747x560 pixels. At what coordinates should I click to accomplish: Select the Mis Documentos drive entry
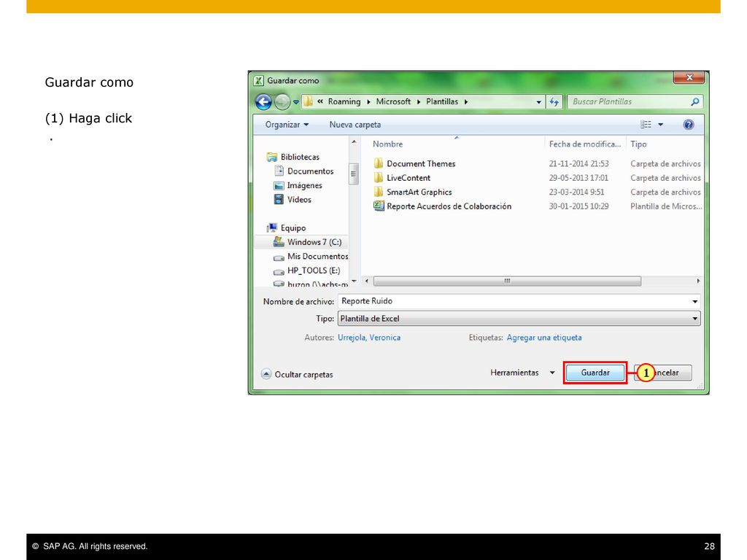317,256
